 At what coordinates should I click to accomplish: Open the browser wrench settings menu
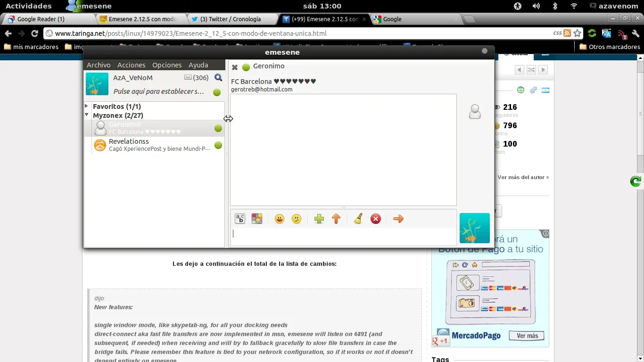pyautogui.click(x=636, y=33)
